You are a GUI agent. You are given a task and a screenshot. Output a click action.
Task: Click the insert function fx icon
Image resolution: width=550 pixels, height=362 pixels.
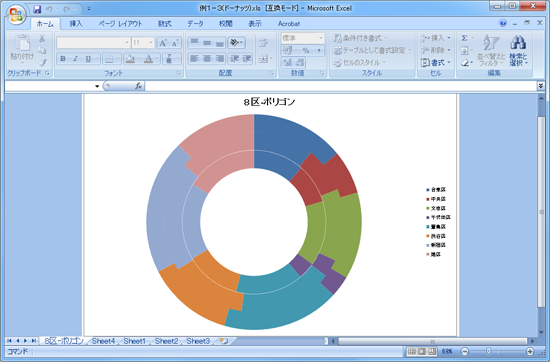(139, 86)
